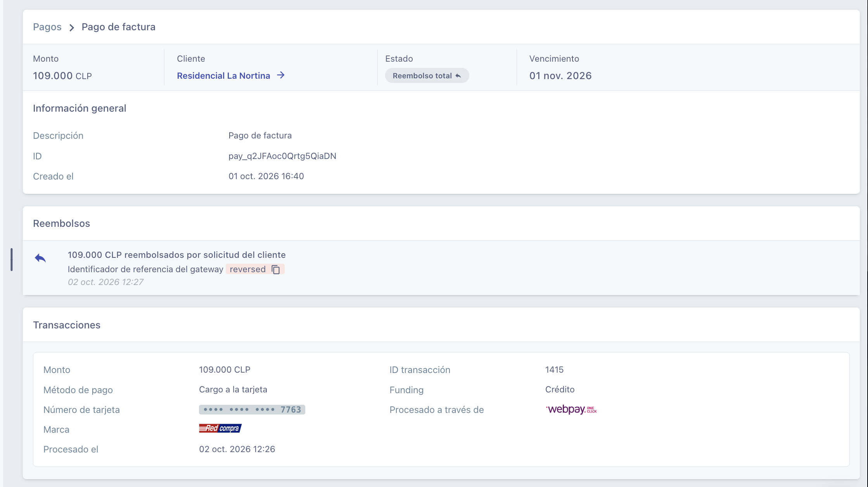The height and width of the screenshot is (487, 868).
Task: Click the transaction ID value 1415
Action: pyautogui.click(x=554, y=370)
